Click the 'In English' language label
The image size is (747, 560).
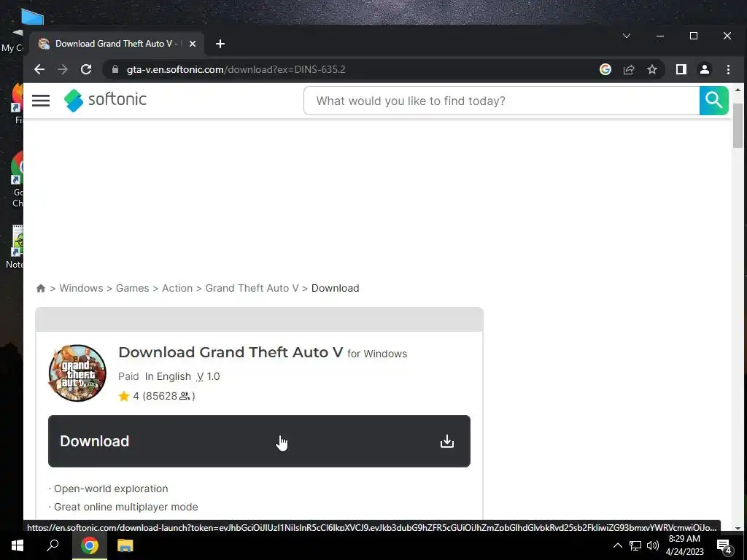(168, 376)
